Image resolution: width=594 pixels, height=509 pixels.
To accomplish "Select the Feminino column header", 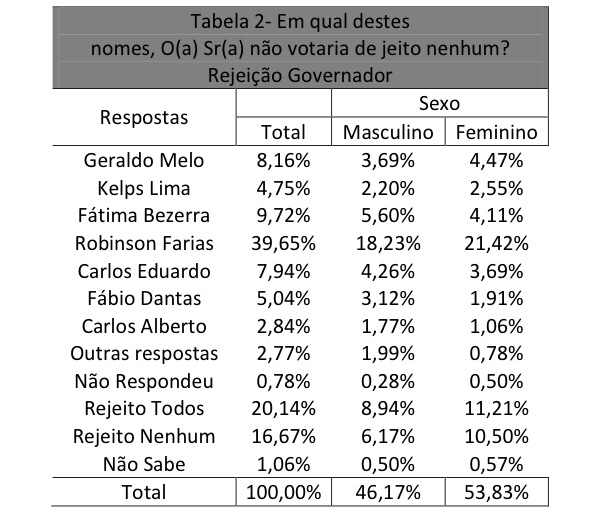I will [497, 133].
